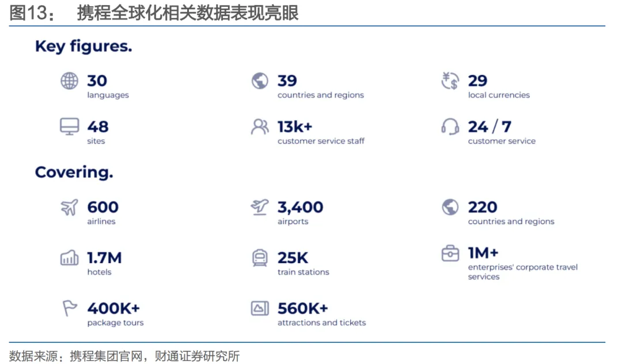Screen dimensions: 622x364
Task: Click the monitor icon beside 48 sites
Action: pos(69,127)
